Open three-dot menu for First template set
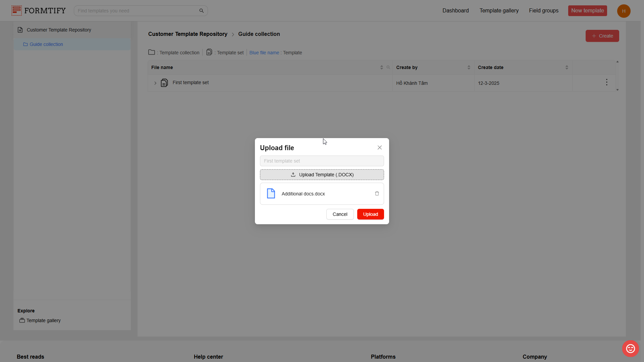Viewport: 644px width, 362px height. pos(606,82)
